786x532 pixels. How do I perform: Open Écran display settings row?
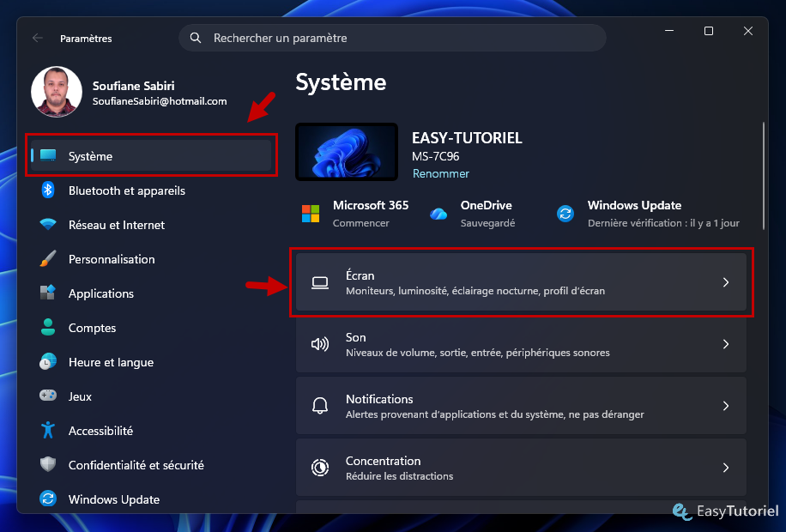coord(521,282)
